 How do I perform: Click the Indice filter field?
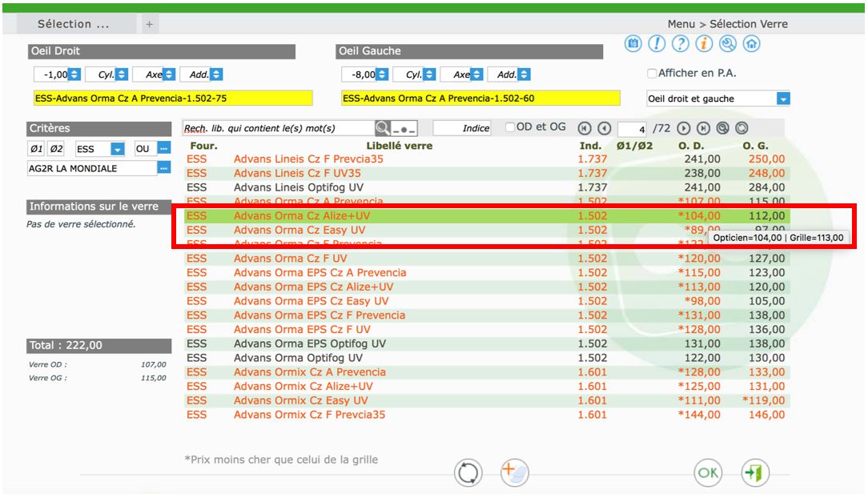[x=462, y=128]
